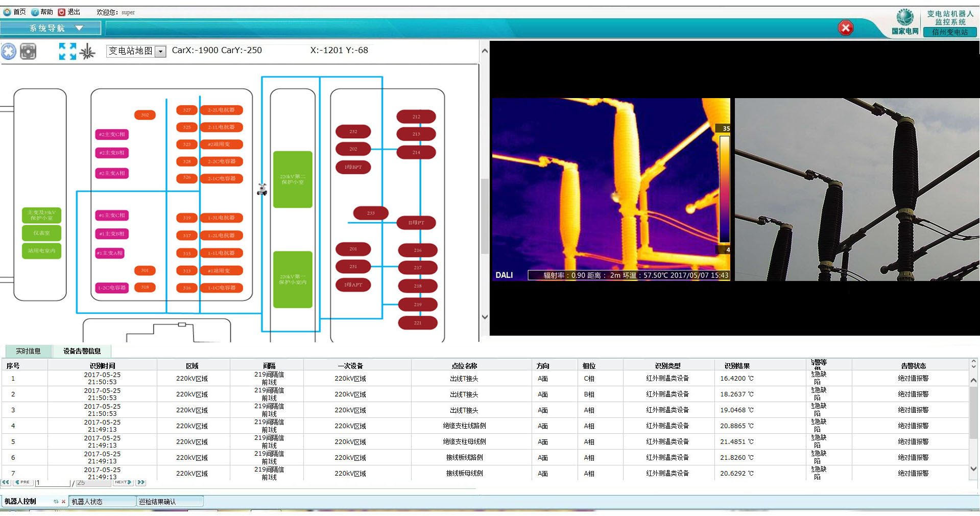Click the 首页 home icon in top bar
The height and width of the screenshot is (516, 980).
tap(8, 12)
